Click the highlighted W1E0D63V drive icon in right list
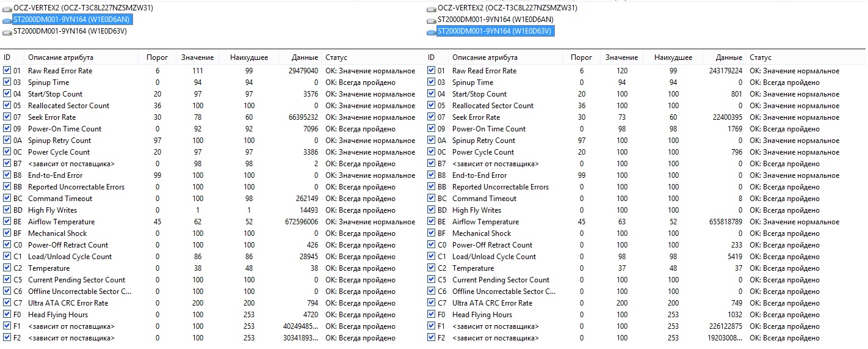 tap(432, 31)
